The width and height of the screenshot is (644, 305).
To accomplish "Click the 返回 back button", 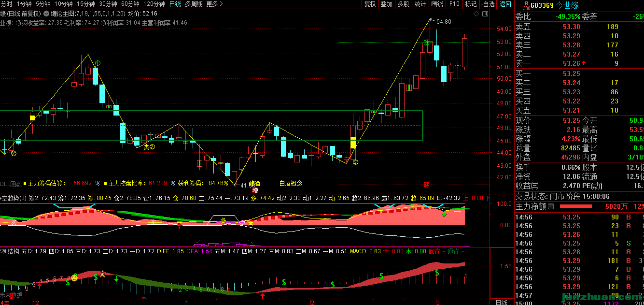I will pos(505,4).
